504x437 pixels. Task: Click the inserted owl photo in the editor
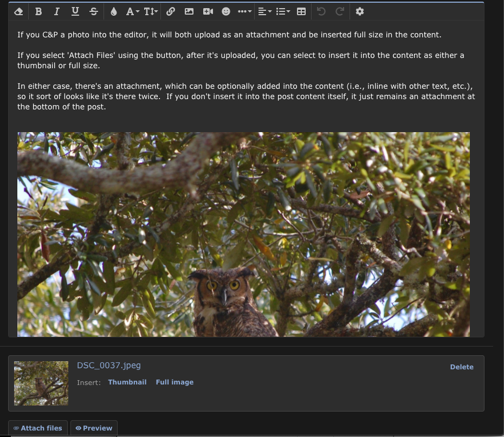point(243,234)
